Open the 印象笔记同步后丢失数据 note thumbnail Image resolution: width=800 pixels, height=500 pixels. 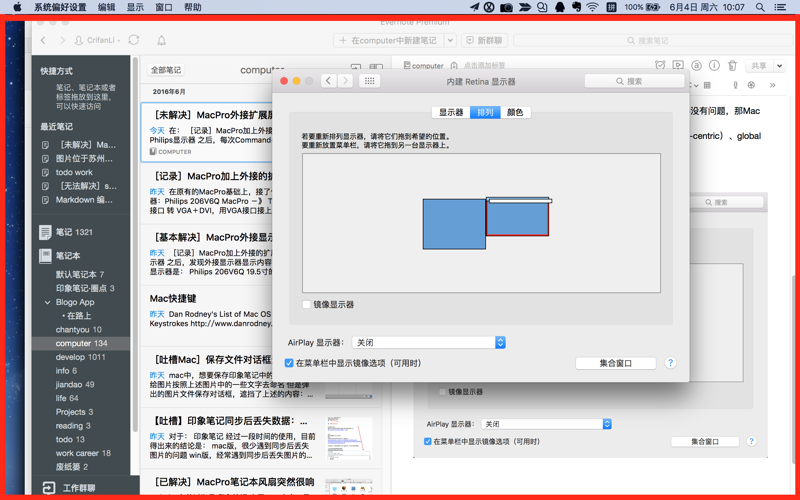349,439
